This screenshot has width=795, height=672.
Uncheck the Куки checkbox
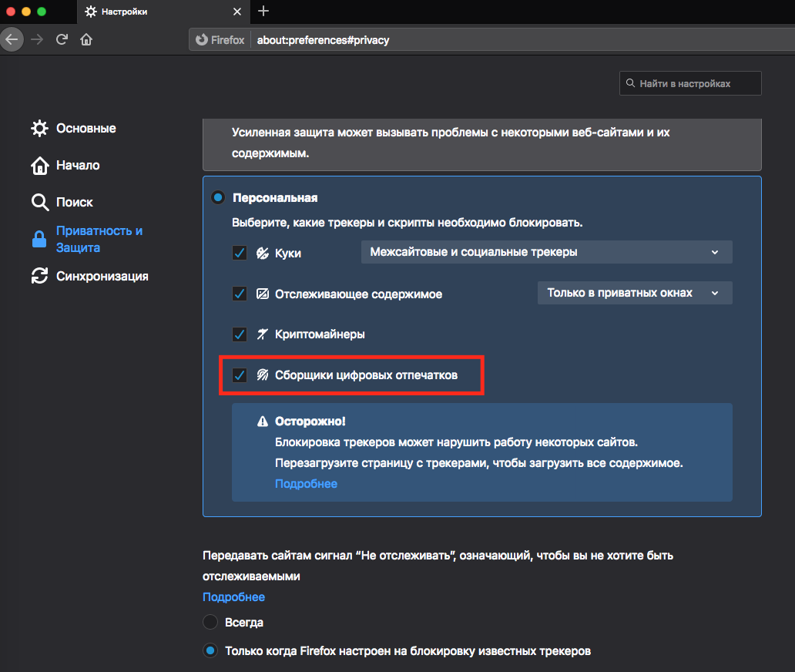coord(240,253)
